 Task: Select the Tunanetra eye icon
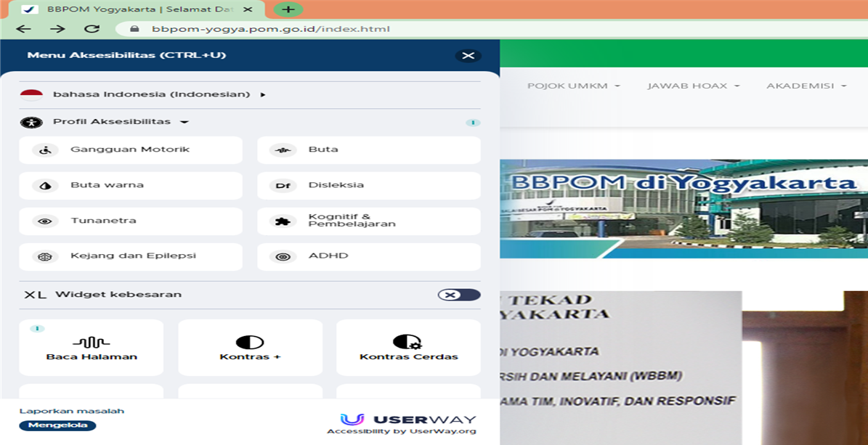pos(45,221)
